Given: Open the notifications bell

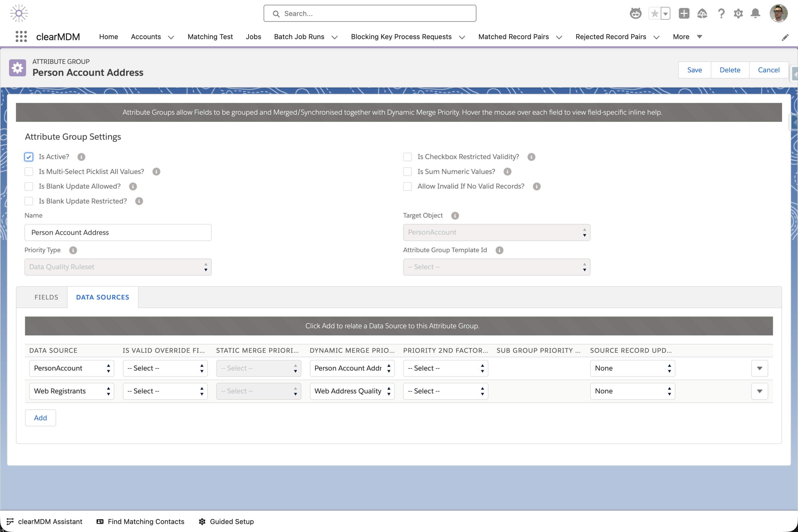Looking at the screenshot, I should point(755,14).
